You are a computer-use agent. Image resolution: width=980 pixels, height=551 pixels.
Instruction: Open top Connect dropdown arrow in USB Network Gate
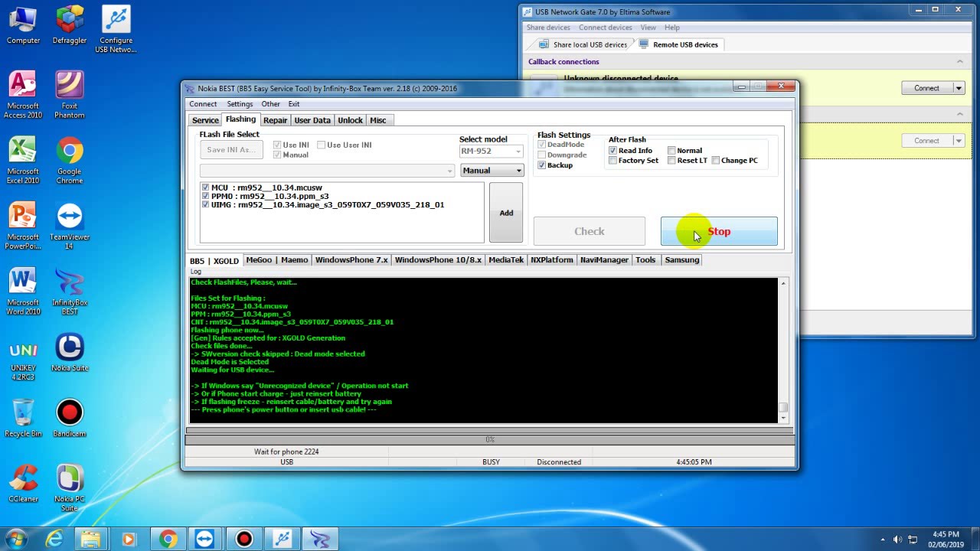958,88
